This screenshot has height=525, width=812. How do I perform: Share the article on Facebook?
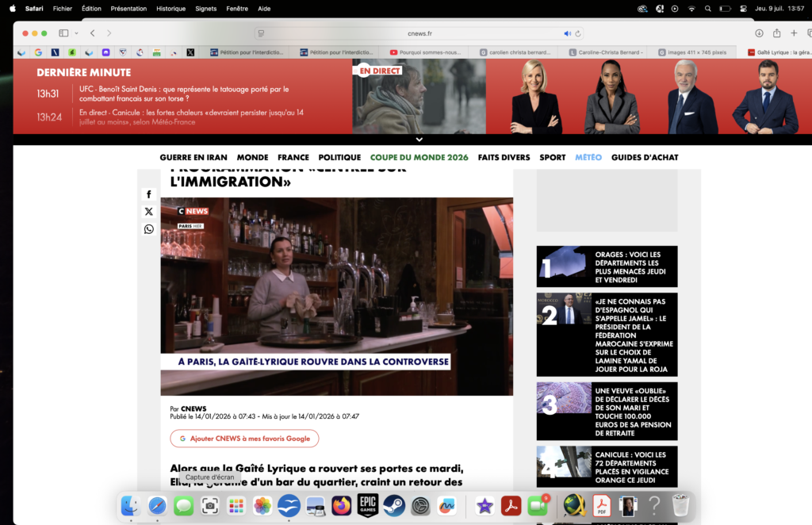[148, 194]
